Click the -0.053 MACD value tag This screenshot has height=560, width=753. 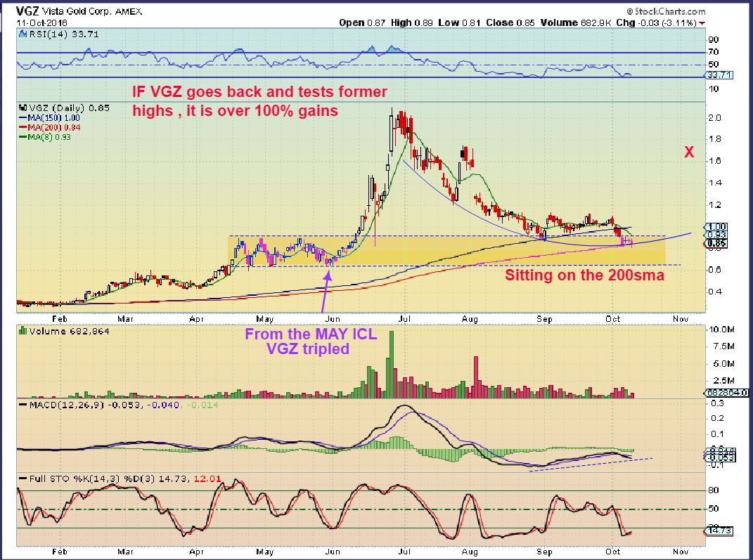click(x=721, y=457)
